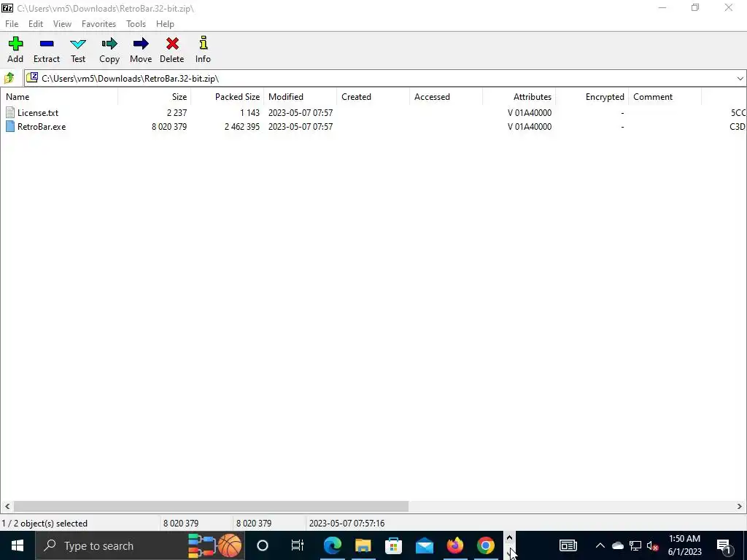The image size is (747, 560).
Task: Sort by the Comment column header
Action: 665,97
